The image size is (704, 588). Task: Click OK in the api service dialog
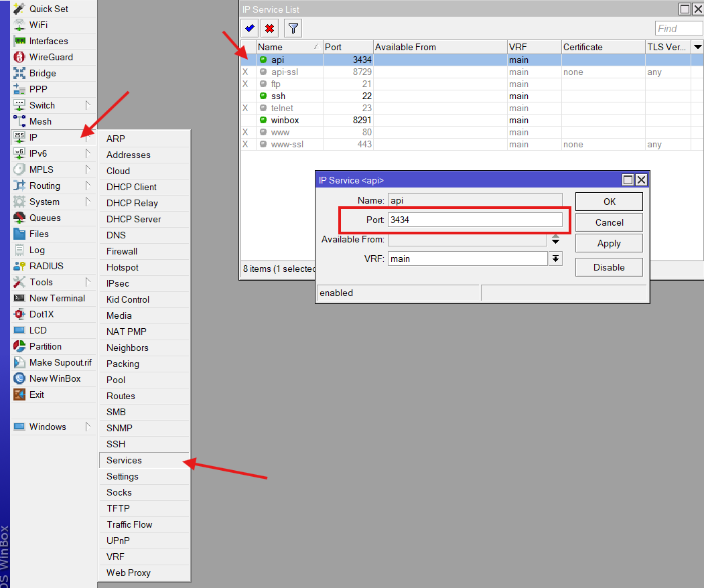point(609,202)
